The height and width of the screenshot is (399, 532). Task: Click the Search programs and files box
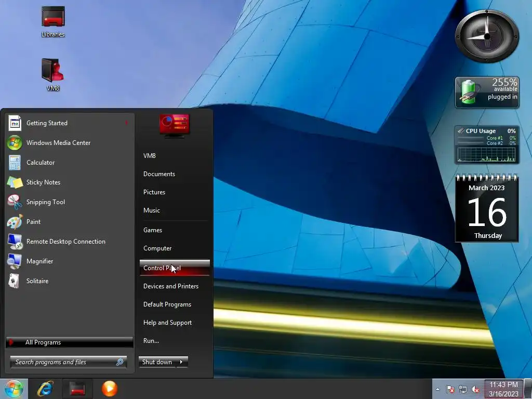tap(69, 362)
